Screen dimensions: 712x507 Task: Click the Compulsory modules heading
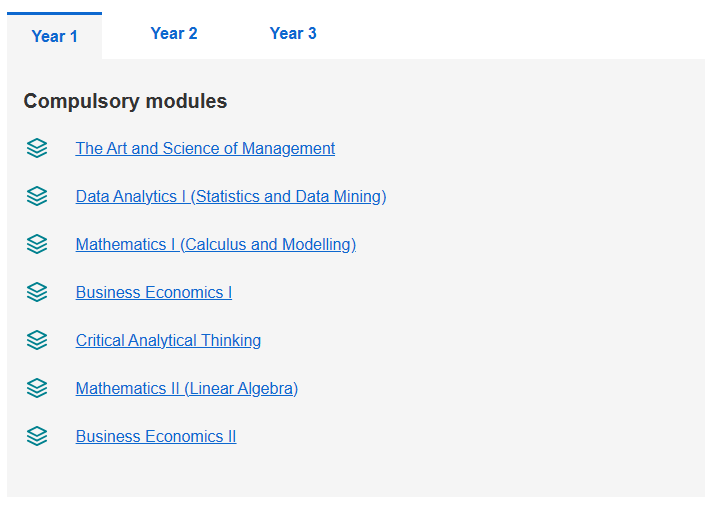click(125, 101)
